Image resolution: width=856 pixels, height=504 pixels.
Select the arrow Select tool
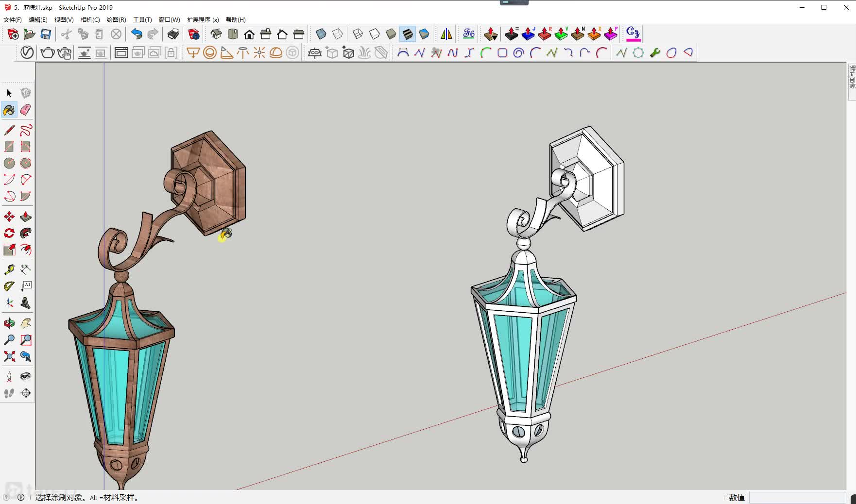point(9,93)
